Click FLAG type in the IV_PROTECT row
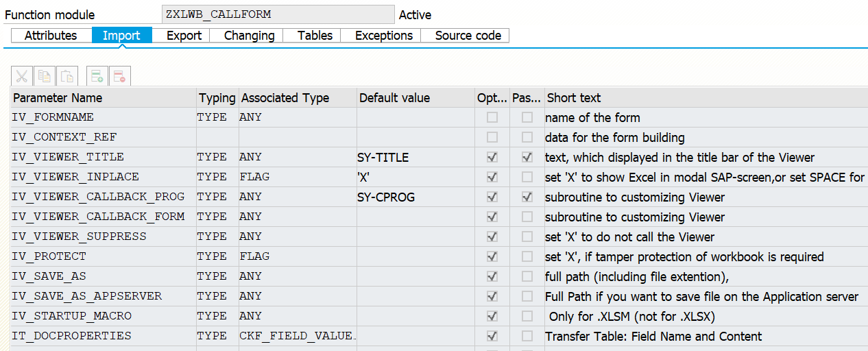 pos(298,256)
